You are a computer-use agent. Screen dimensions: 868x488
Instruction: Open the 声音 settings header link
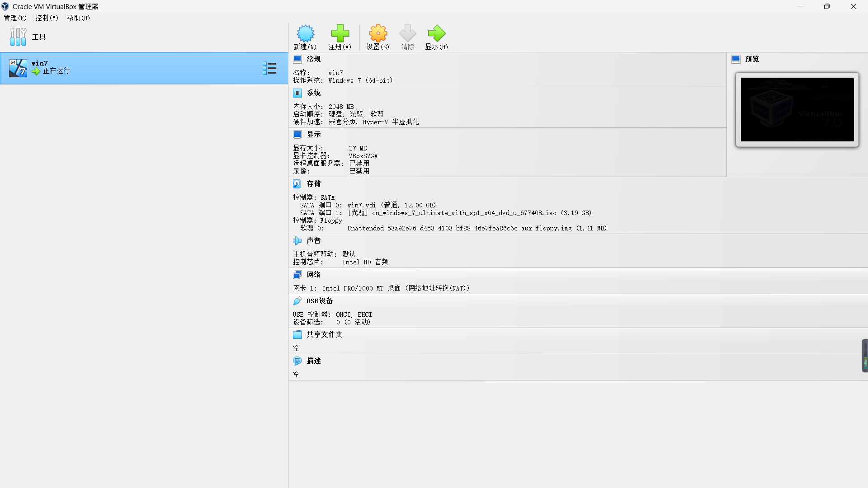314,241
